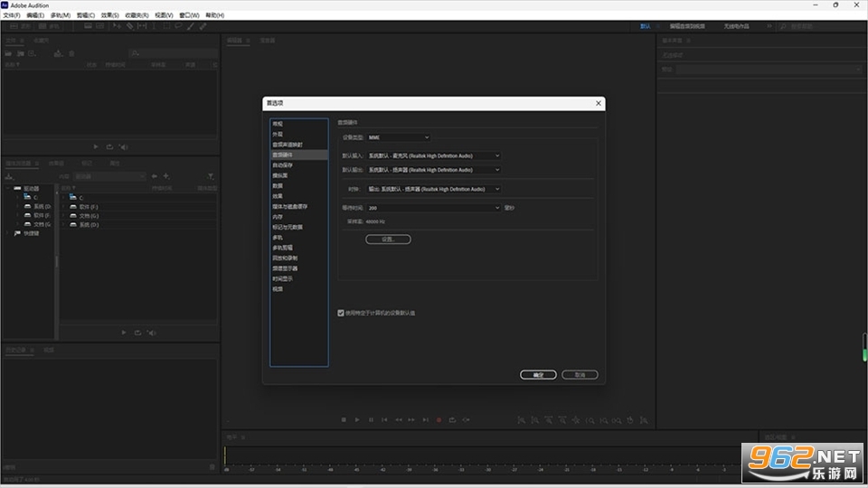This screenshot has width=868, height=488.
Task: Select the Paintbrush Selection tool
Action: click(191, 26)
